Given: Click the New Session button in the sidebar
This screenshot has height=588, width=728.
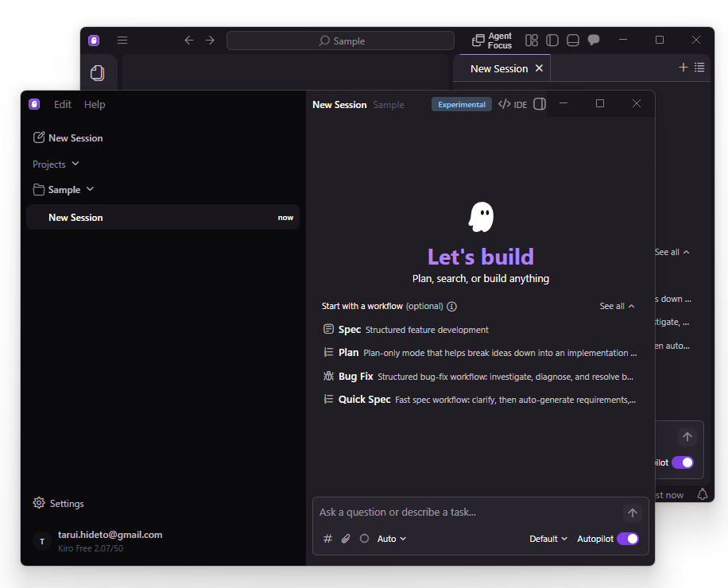Looking at the screenshot, I should click(68, 137).
